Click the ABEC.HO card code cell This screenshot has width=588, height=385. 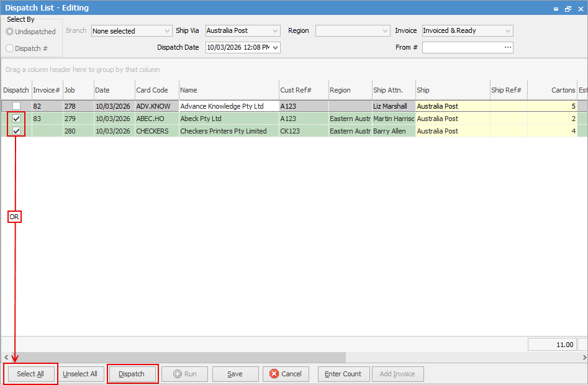tap(156, 119)
